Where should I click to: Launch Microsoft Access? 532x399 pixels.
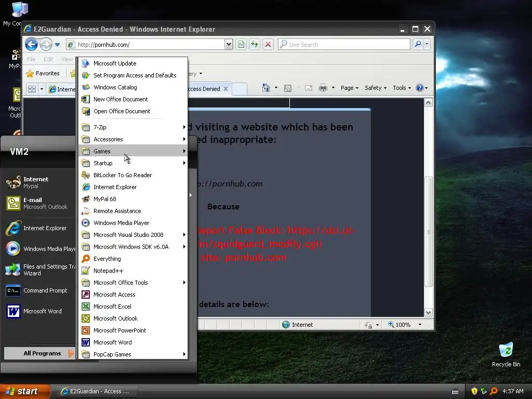tap(133, 295)
